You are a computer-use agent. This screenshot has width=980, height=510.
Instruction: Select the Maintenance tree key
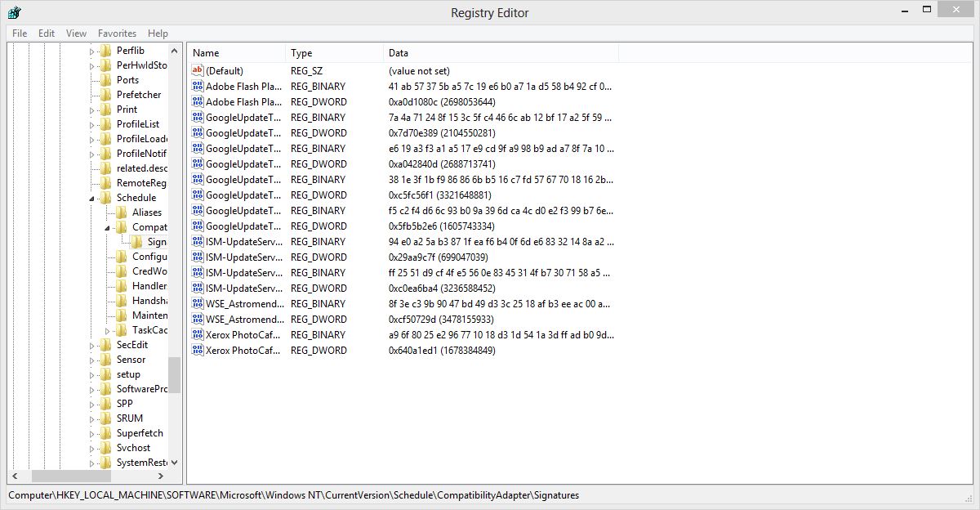pyautogui.click(x=149, y=315)
